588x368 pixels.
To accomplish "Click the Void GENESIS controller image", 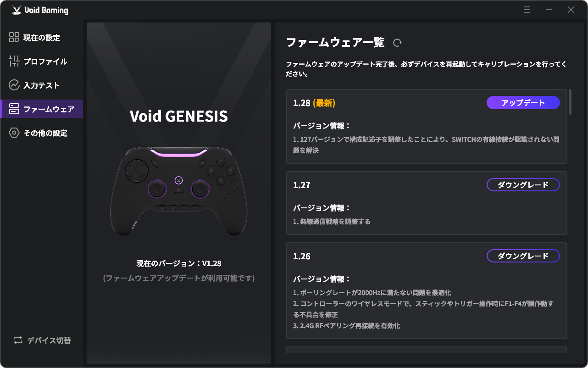I will 179,190.
